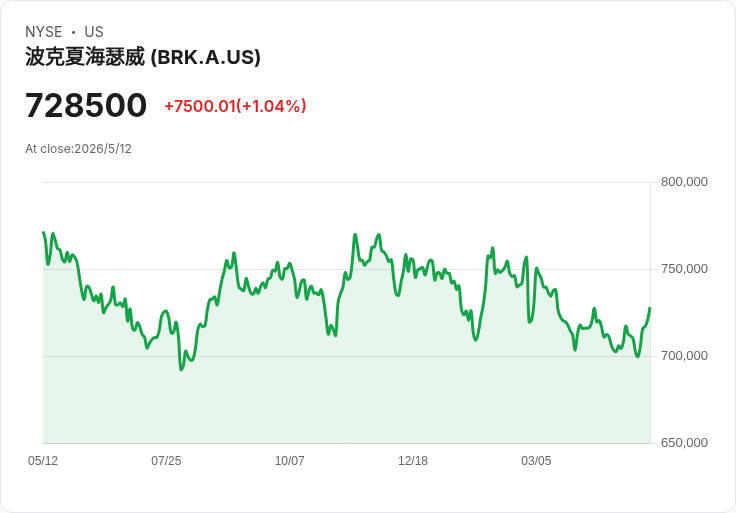The width and height of the screenshot is (736, 513).
Task: Click the NYSE exchange label
Action: 44,32
